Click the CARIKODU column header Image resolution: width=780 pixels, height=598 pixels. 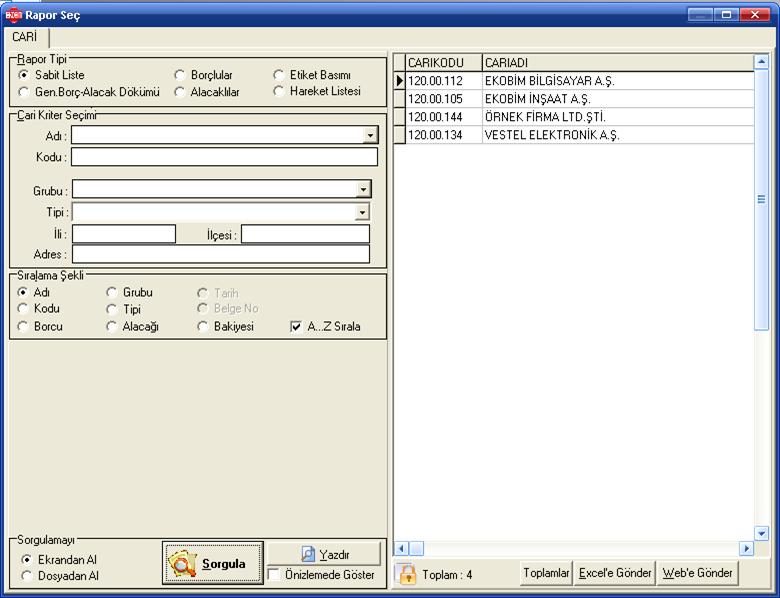click(444, 63)
